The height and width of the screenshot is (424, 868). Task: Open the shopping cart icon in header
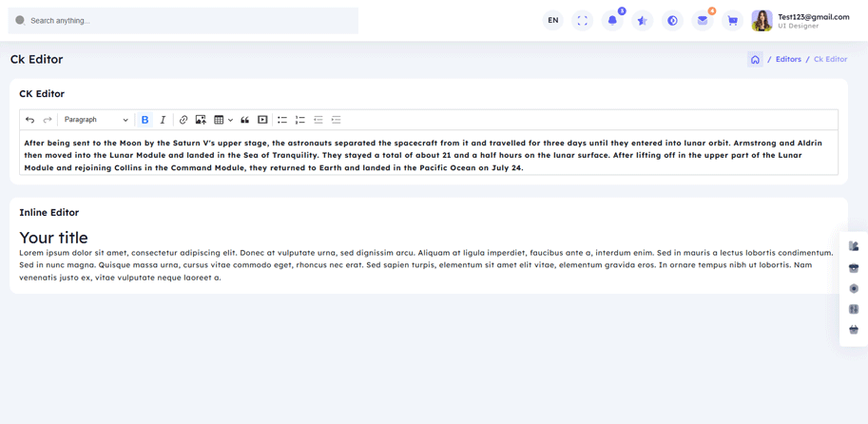point(732,20)
